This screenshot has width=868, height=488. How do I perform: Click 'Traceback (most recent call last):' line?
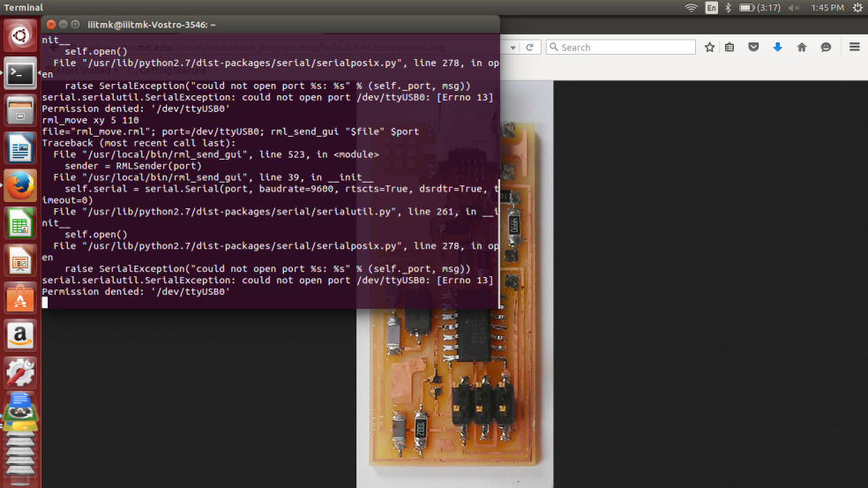[139, 143]
